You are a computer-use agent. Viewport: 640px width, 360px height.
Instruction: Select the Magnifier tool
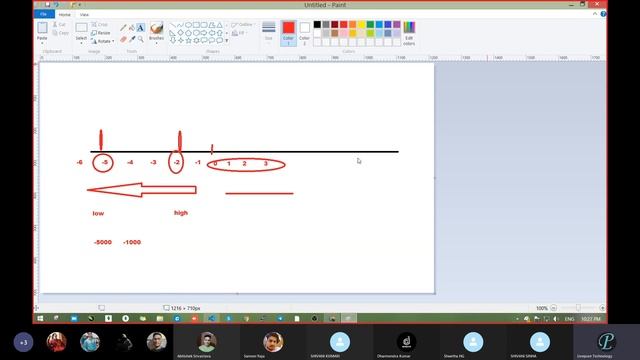tap(140, 39)
